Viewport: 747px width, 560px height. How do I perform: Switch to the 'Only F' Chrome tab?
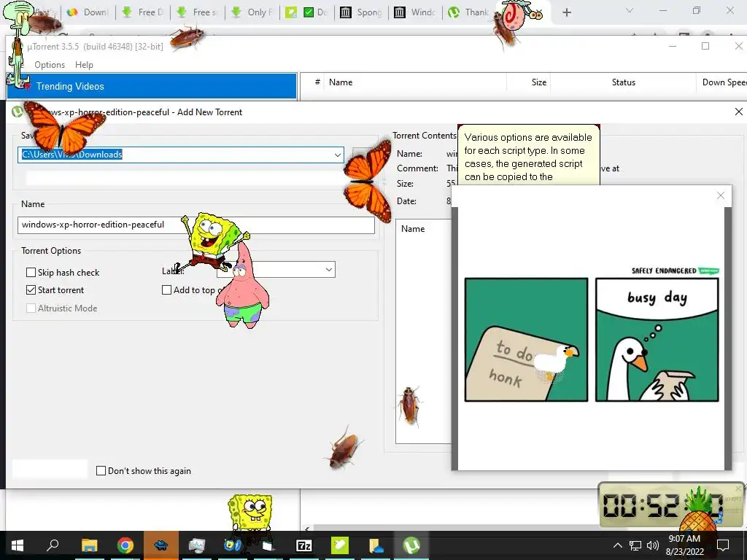coord(253,12)
